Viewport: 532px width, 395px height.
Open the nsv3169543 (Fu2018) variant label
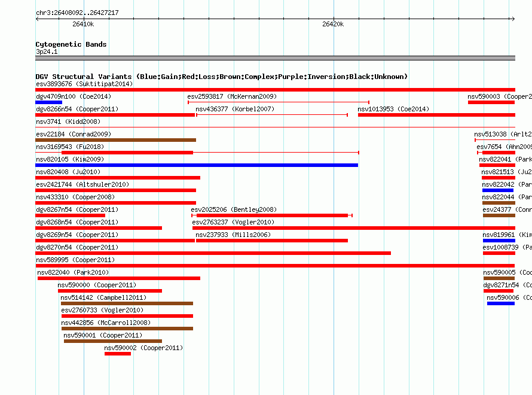70,147
